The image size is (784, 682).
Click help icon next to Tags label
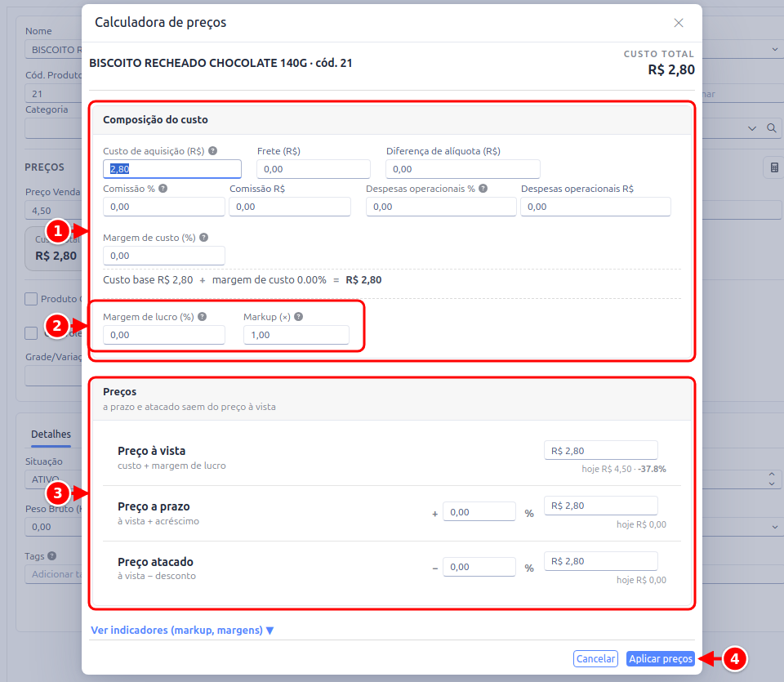[52, 555]
